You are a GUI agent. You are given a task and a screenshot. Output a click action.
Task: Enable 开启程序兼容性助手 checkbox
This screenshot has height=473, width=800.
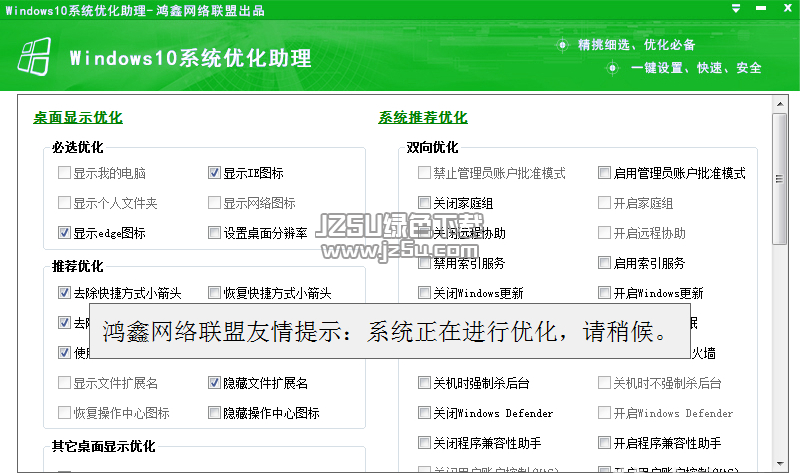click(604, 442)
